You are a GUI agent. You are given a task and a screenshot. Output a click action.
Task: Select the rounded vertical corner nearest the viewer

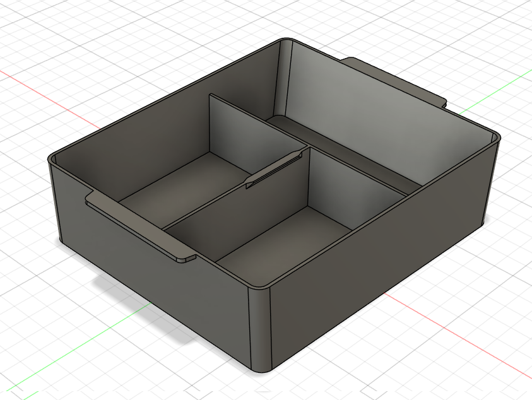(260, 329)
